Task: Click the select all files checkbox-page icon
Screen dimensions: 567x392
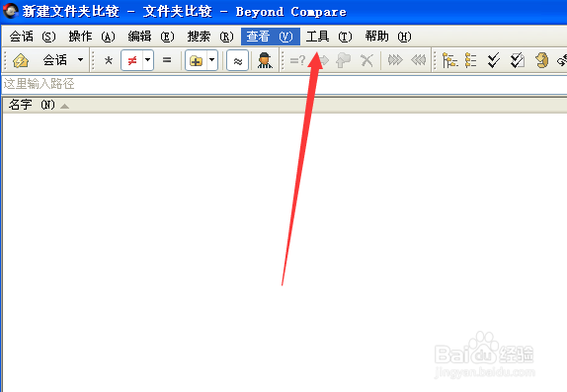Action: [518, 60]
